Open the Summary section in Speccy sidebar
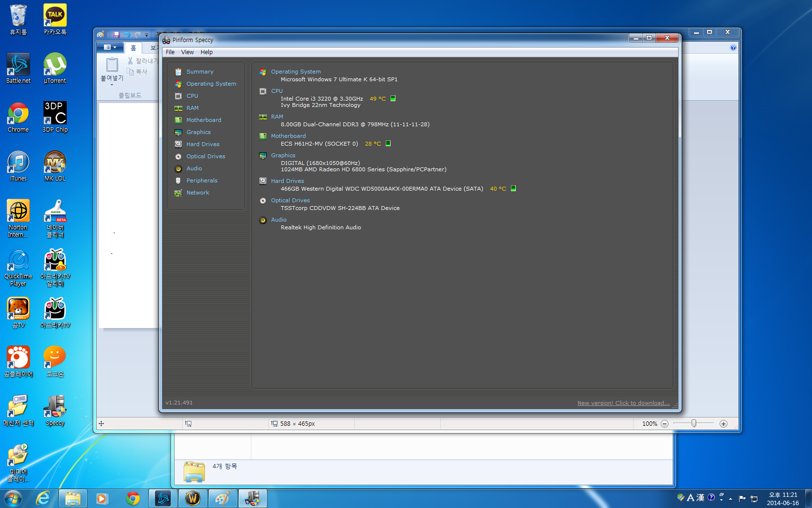812x508 pixels. coord(200,72)
